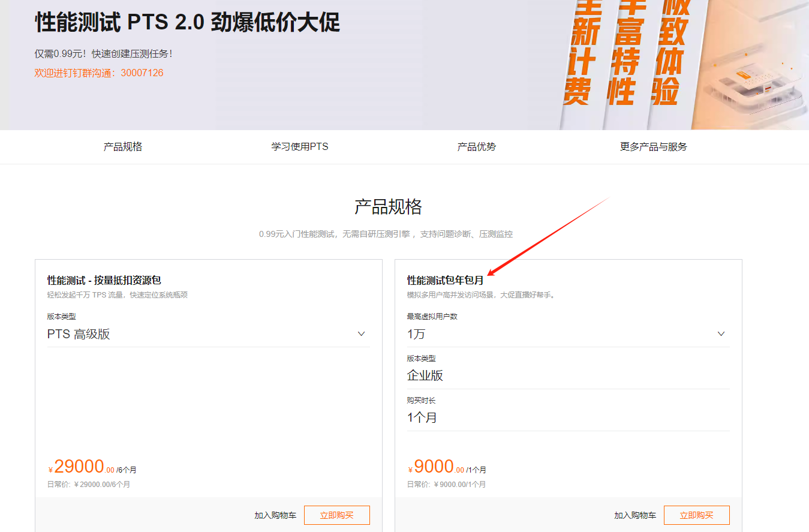
Task: Click the 欢迎进钉钉群沟通：30007126 link
Action: 99,73
